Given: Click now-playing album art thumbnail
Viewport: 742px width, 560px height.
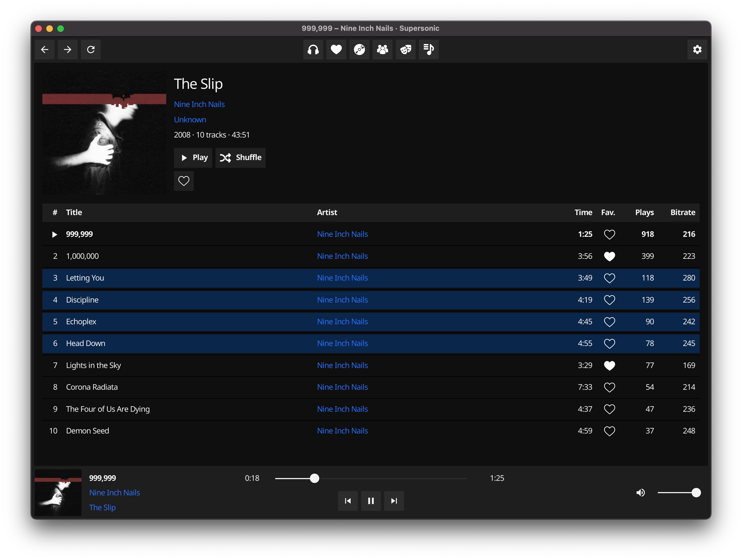Looking at the screenshot, I should click(x=58, y=493).
